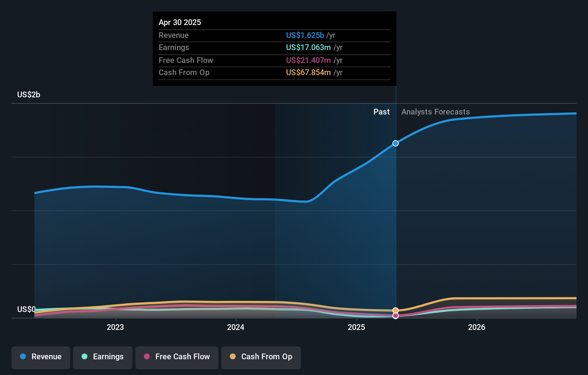Toggle the Cash From Op legend button
Screen dimensions: 588x375
[261, 357]
